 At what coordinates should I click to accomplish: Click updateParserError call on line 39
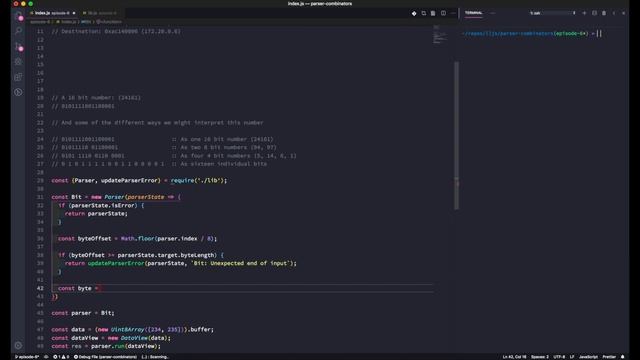coord(116,263)
